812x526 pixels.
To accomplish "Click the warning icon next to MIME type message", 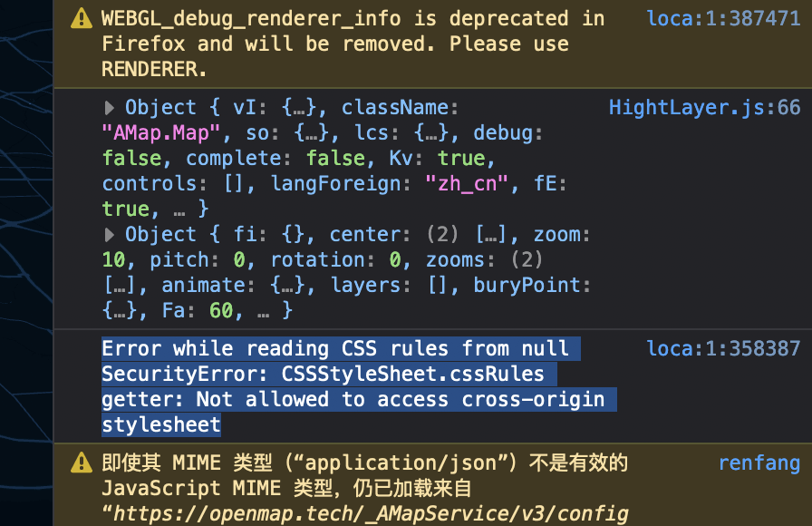I will (82, 463).
